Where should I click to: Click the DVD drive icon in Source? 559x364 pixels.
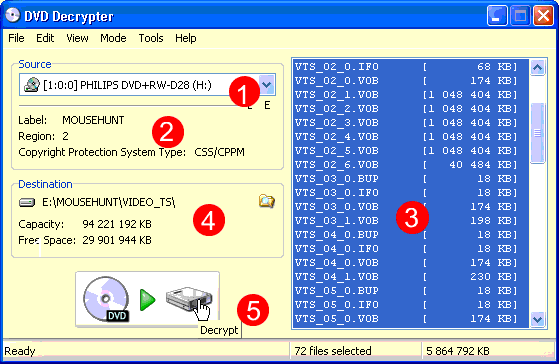point(32,85)
